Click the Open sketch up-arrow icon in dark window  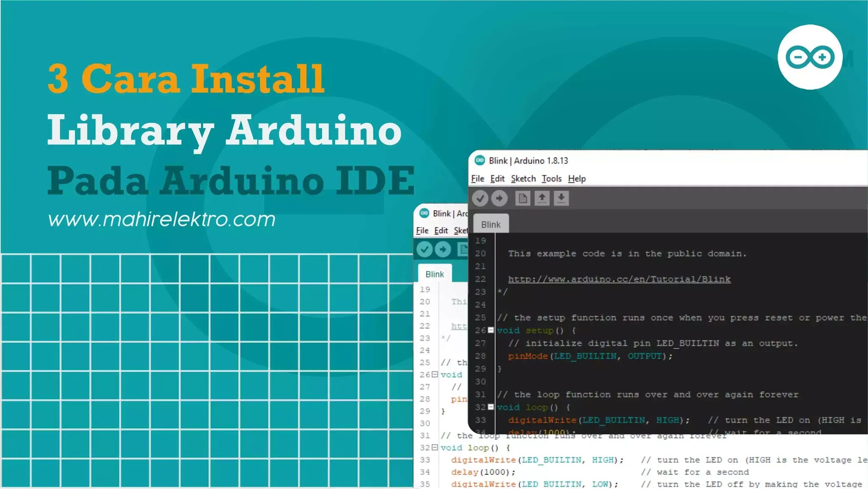click(542, 198)
